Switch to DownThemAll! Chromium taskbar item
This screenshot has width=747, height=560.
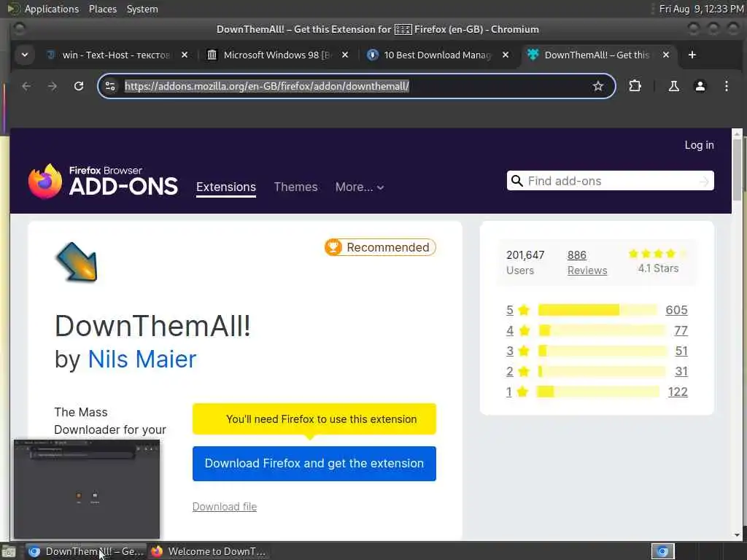(x=86, y=551)
